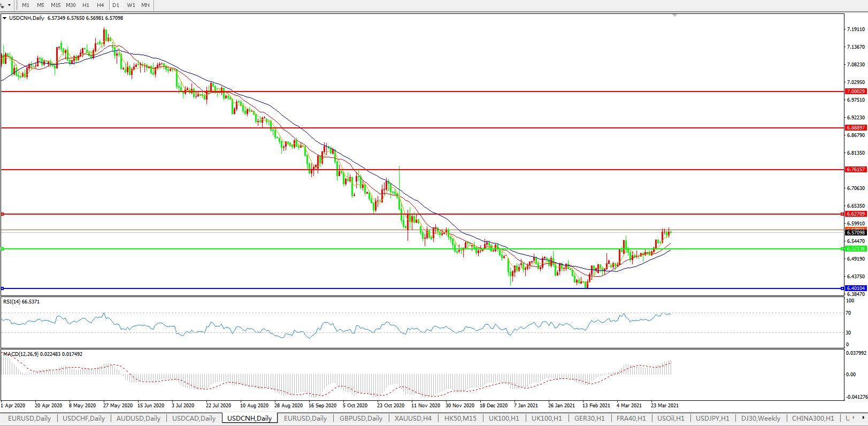Expand the USDCNH,Daily chart title triangle
Viewport: 868px width, 426px height.
tap(5, 18)
